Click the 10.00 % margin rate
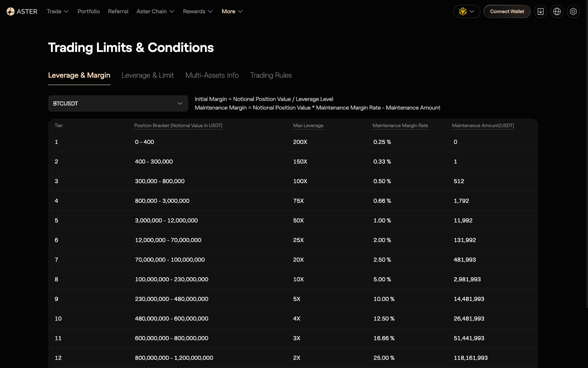The width and height of the screenshot is (588, 368). (384, 299)
